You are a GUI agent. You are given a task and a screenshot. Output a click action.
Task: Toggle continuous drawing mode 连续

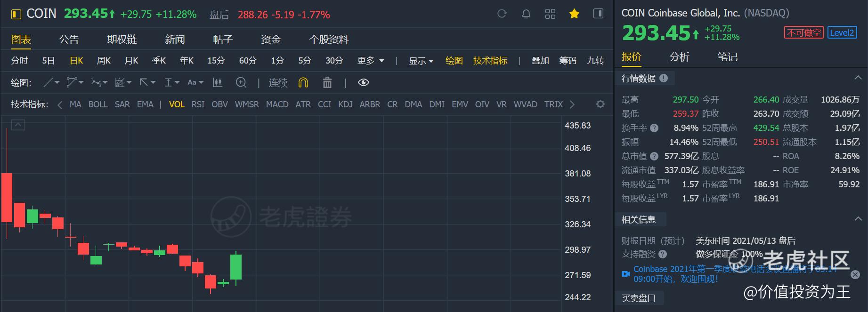tap(278, 83)
